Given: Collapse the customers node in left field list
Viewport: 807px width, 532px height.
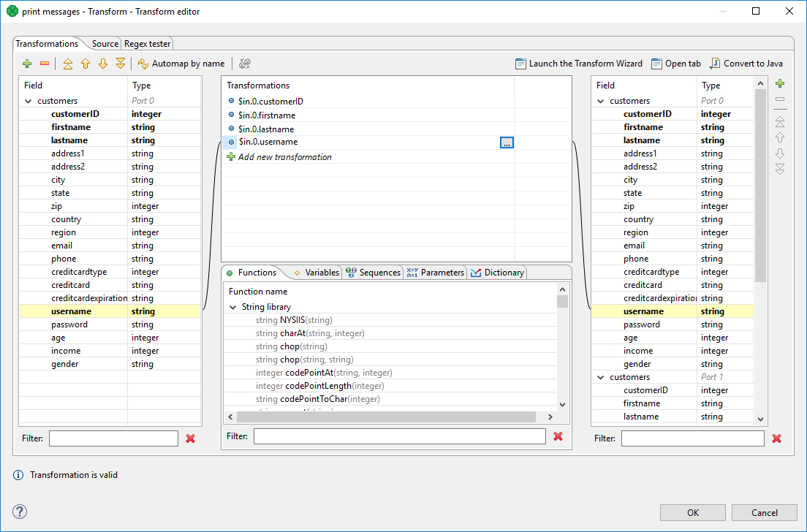Looking at the screenshot, I should point(29,101).
